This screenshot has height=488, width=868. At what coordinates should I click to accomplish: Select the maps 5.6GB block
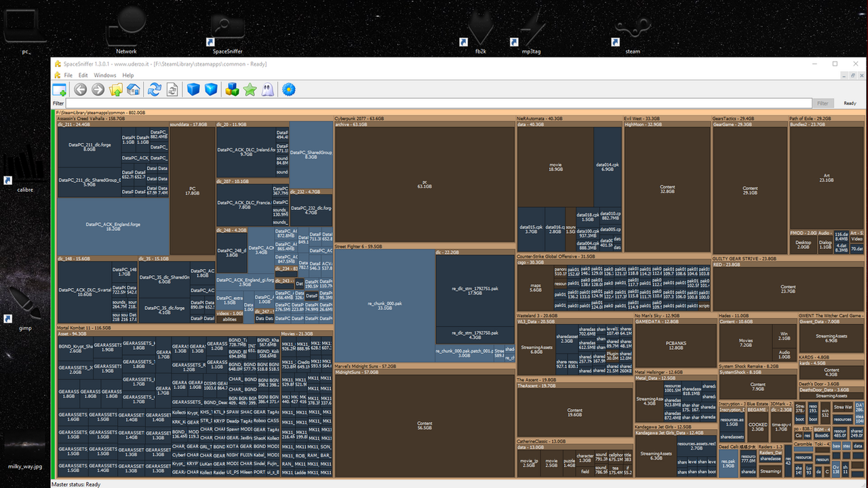(536, 287)
